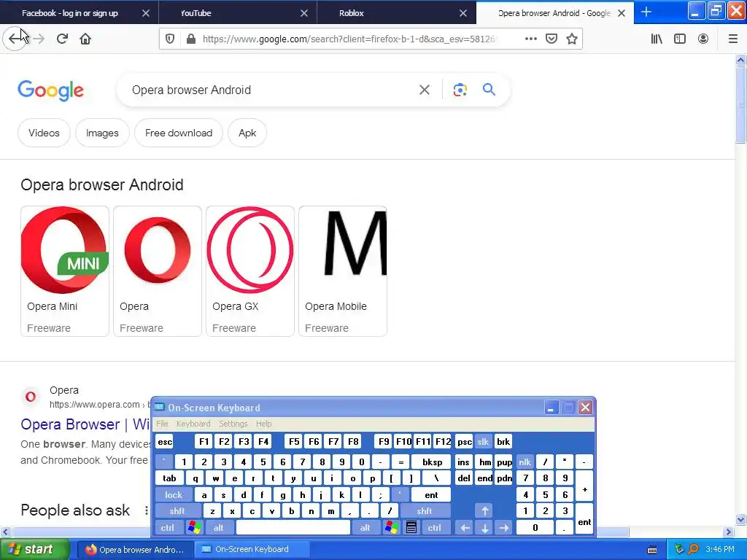Click the tracking protection shield icon
747x560 pixels.
pos(170,39)
